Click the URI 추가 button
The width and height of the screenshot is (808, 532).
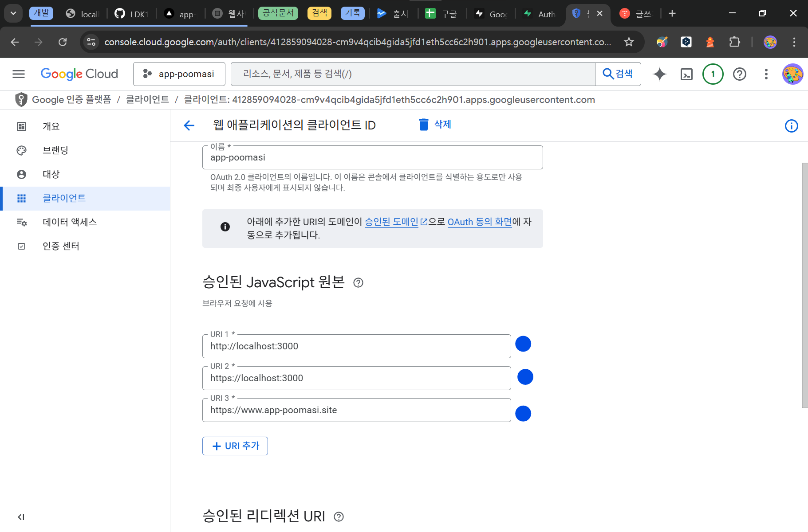(x=235, y=446)
